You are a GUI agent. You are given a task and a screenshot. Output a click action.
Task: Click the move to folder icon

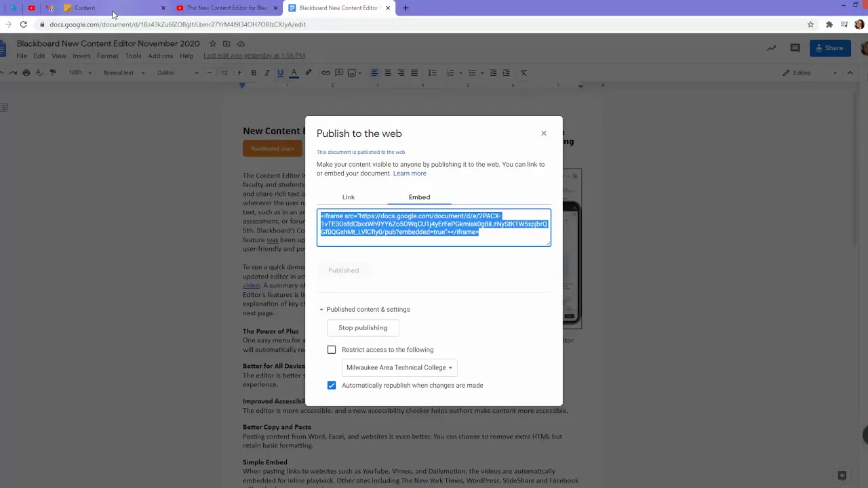[x=226, y=44]
